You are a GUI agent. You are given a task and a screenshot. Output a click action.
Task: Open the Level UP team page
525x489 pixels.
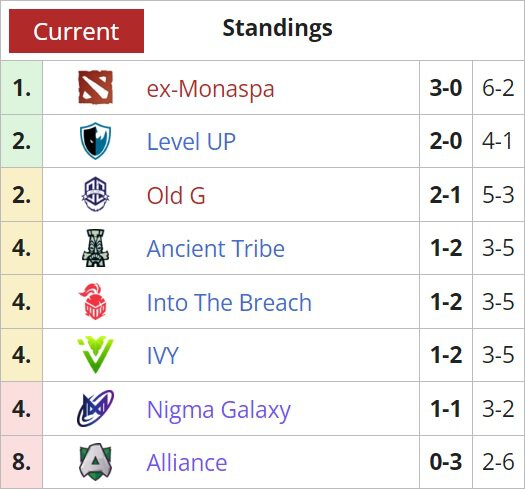(x=191, y=141)
